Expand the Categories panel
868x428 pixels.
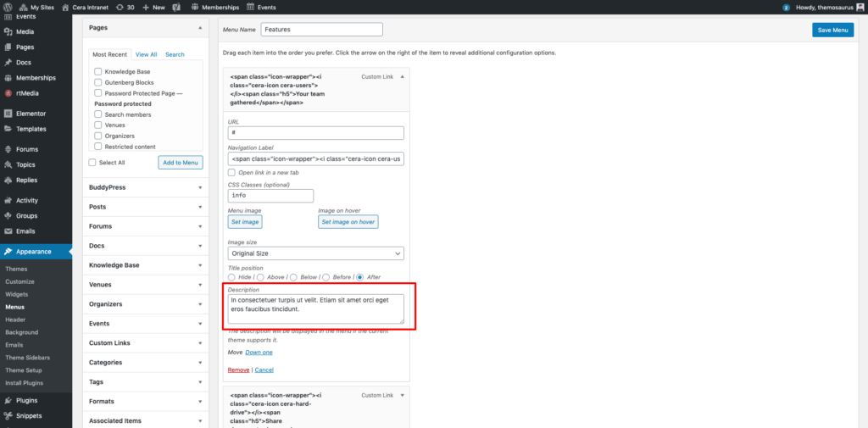200,363
